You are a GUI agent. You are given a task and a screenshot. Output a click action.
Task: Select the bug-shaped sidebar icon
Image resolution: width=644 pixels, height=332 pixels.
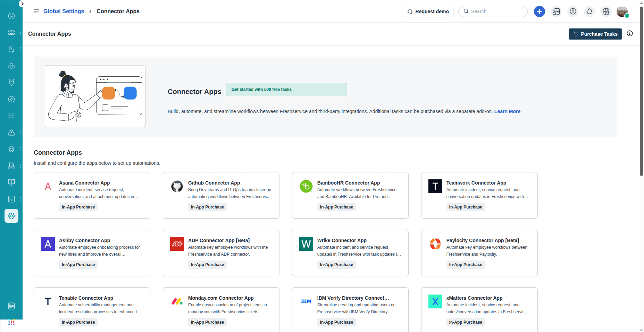point(11,66)
